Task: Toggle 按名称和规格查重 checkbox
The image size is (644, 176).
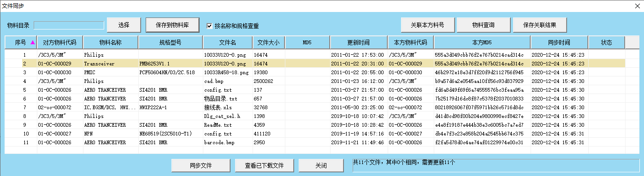Action: tap(210, 26)
